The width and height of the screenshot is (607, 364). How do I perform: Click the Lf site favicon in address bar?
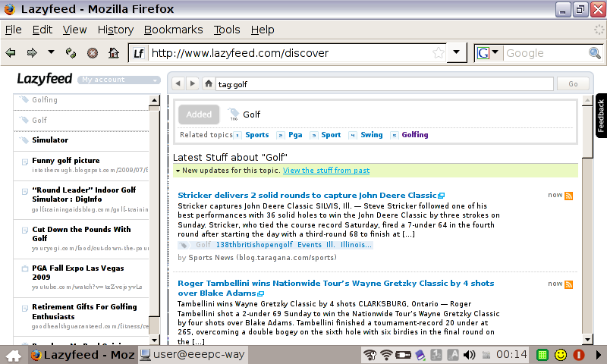pos(138,53)
